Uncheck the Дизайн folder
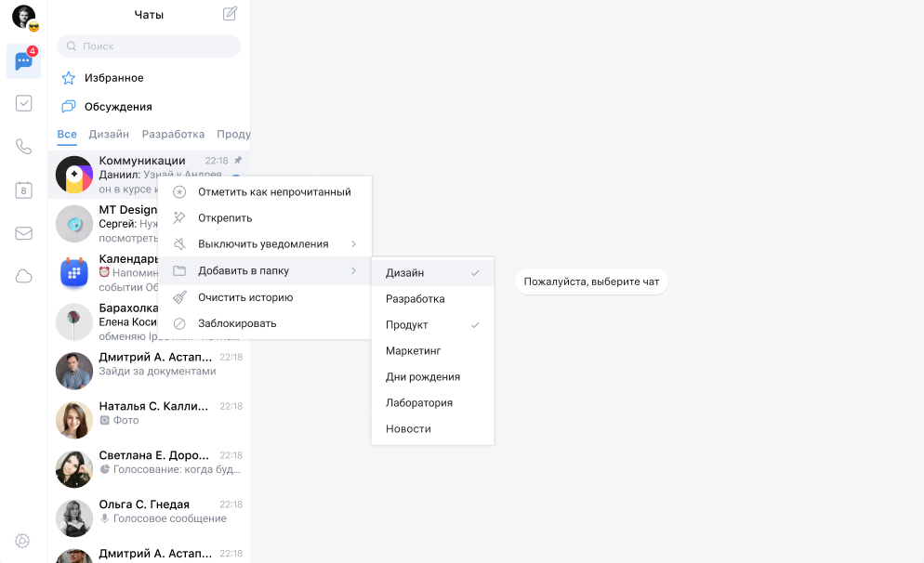 pyautogui.click(x=432, y=273)
